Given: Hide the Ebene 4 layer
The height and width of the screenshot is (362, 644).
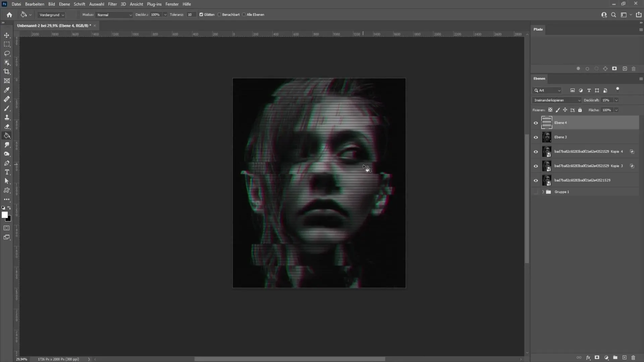Looking at the screenshot, I should pyautogui.click(x=536, y=123).
